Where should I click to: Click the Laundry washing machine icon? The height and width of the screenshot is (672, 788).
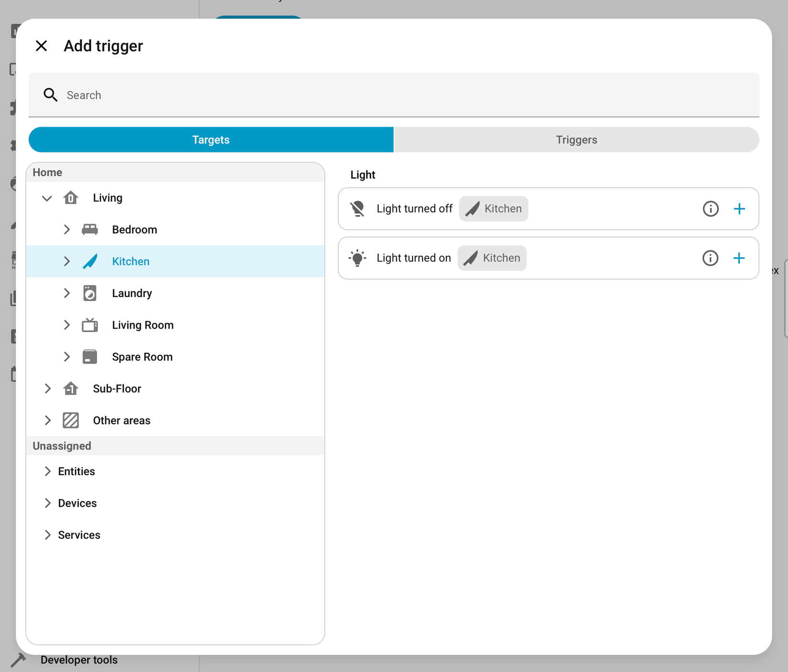coord(90,293)
